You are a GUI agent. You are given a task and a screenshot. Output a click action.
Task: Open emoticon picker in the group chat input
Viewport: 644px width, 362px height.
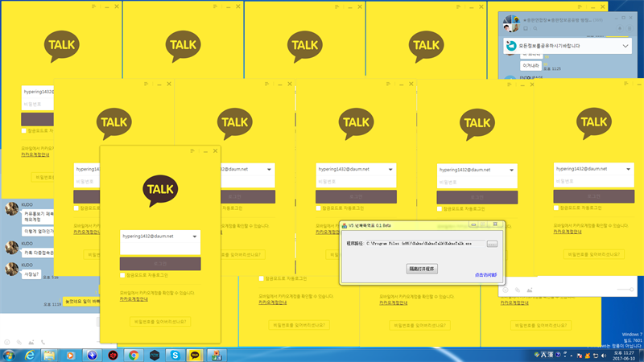[x=506, y=290]
